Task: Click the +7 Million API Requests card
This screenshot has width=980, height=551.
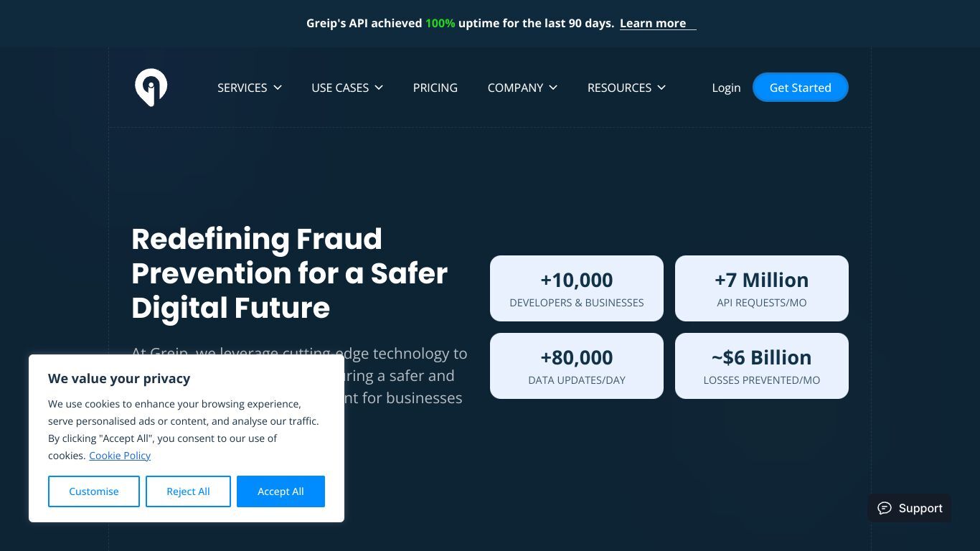Action: (x=762, y=288)
